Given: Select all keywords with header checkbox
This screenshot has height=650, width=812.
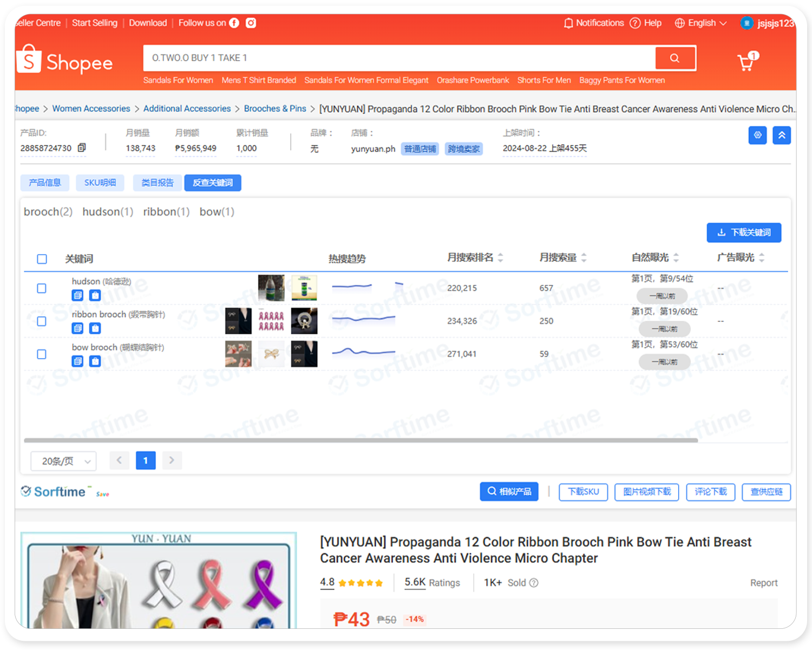Looking at the screenshot, I should [x=42, y=259].
